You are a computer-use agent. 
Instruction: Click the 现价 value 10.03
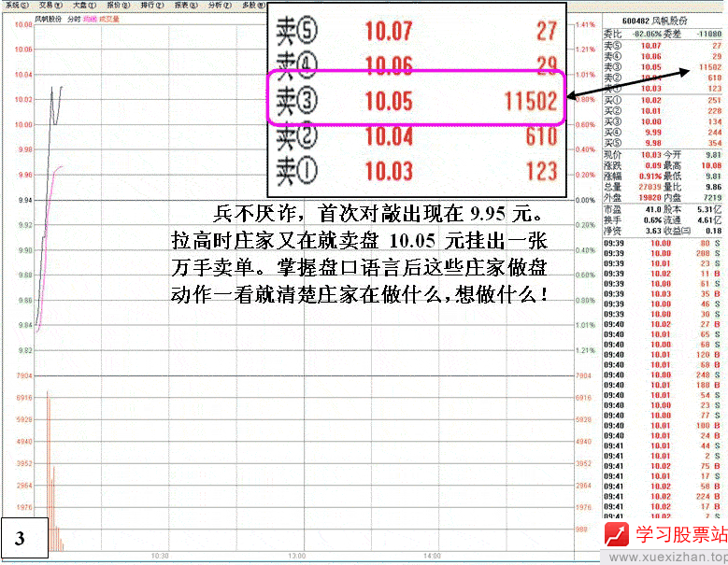pos(651,154)
